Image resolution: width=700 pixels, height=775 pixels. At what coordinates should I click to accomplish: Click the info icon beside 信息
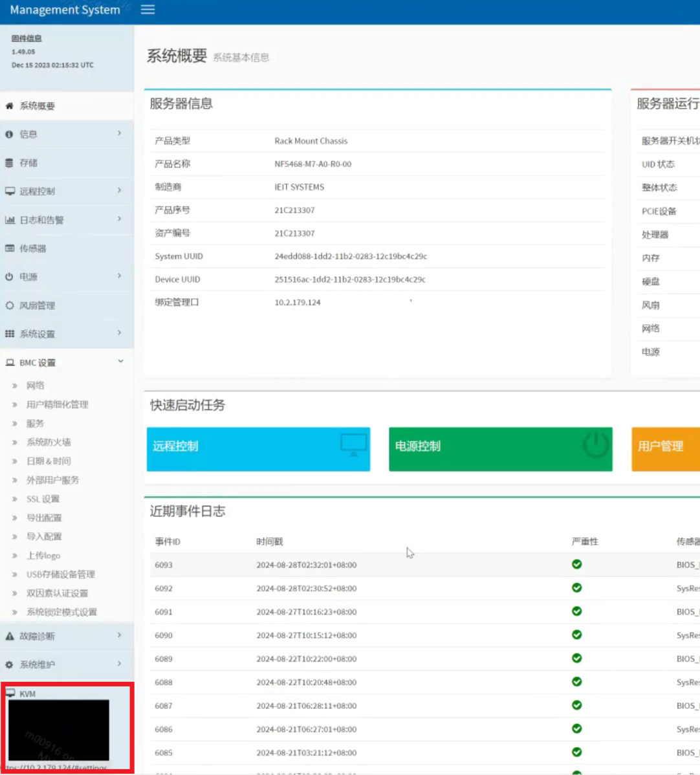point(10,135)
